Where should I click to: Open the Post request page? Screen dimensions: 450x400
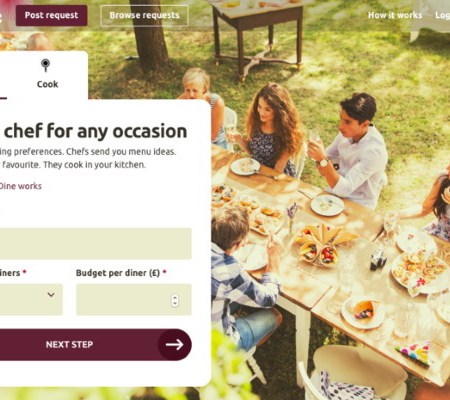coord(51,15)
